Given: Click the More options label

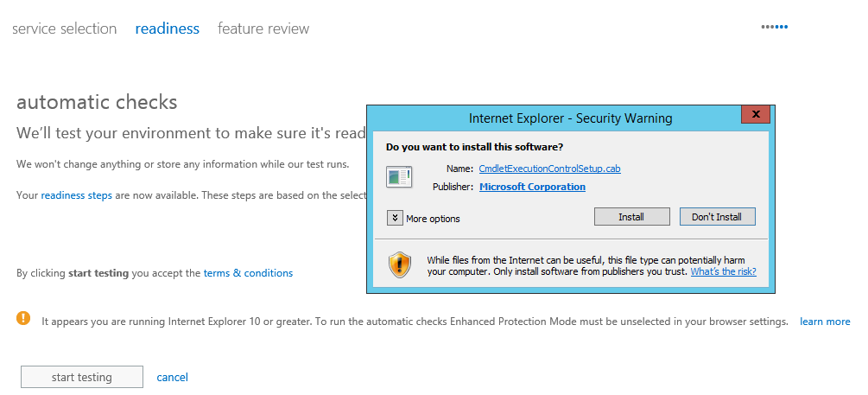Looking at the screenshot, I should click(x=433, y=219).
